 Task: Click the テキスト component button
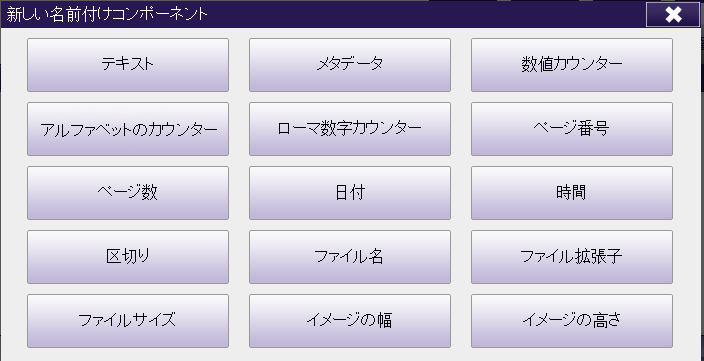tap(128, 65)
